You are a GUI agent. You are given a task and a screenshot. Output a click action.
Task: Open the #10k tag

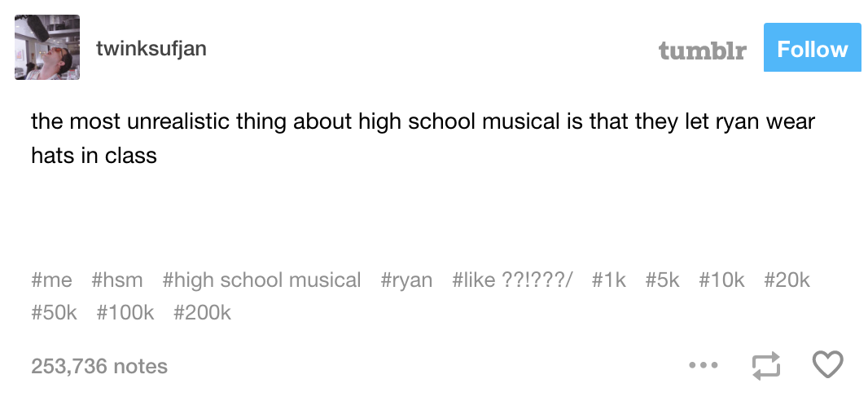pos(721,280)
